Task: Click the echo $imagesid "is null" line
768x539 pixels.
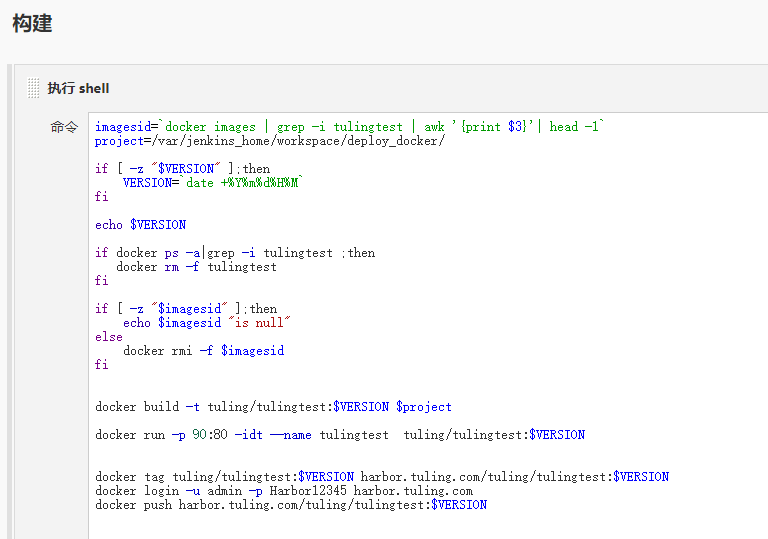Action: [207, 322]
